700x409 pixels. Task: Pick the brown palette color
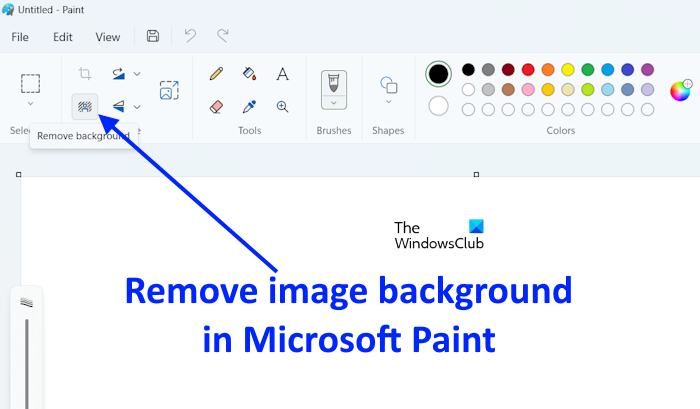(x=508, y=90)
